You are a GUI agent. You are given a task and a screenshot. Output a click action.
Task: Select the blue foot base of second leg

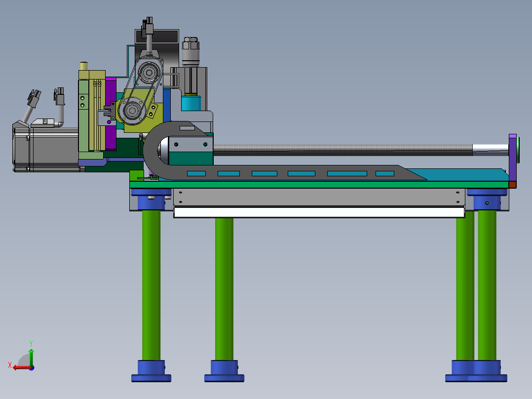coord(224,371)
